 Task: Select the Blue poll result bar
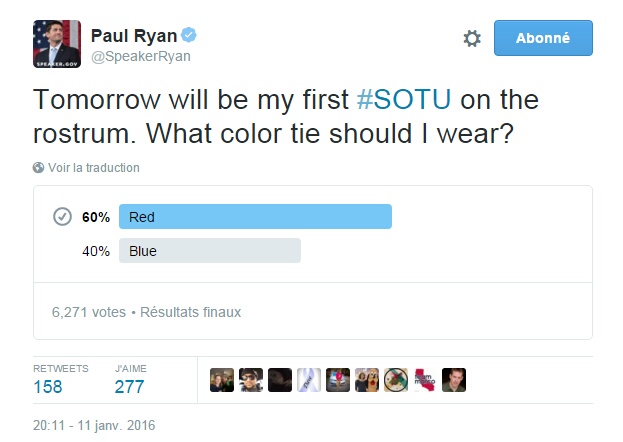210,251
